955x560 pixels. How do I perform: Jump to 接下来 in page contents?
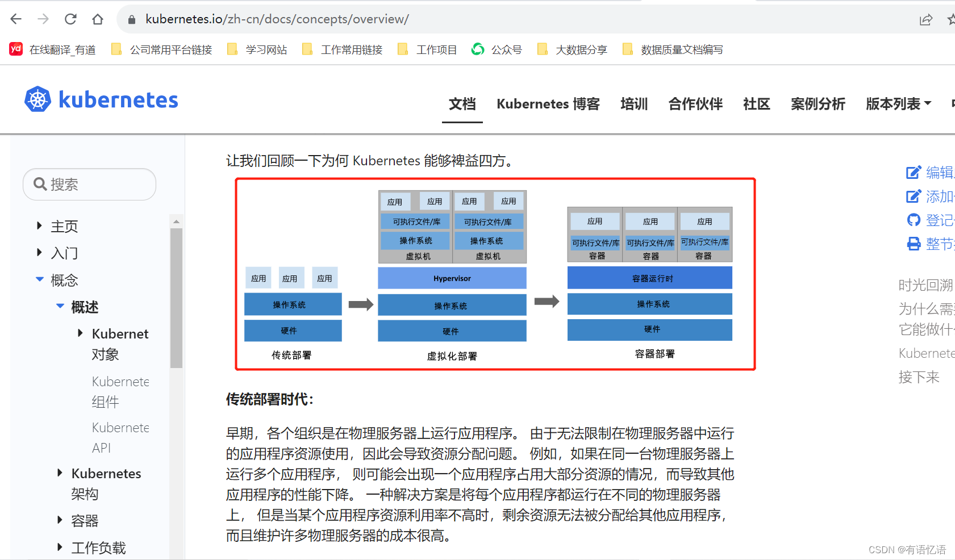click(x=919, y=377)
